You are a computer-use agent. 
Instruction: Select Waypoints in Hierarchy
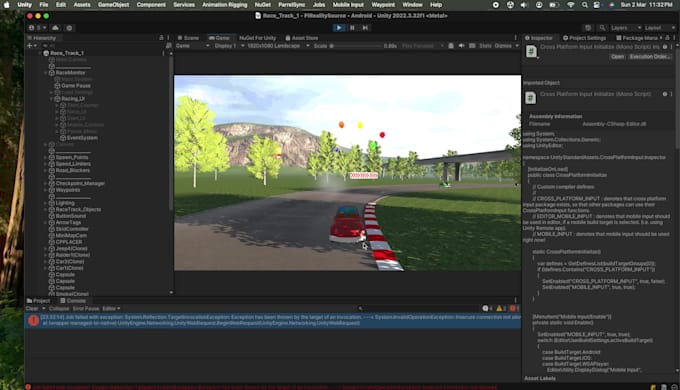tap(68, 190)
